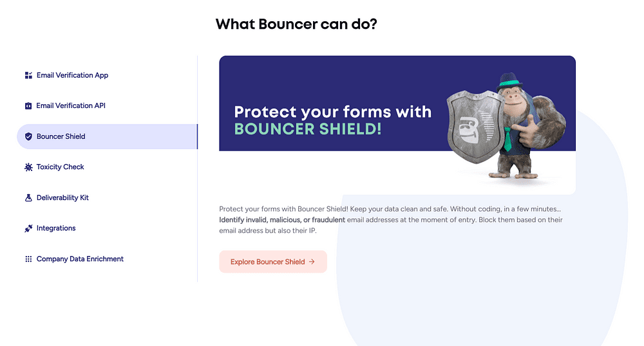Click the Integrations plug icon
The image size is (644, 346).
[28, 228]
